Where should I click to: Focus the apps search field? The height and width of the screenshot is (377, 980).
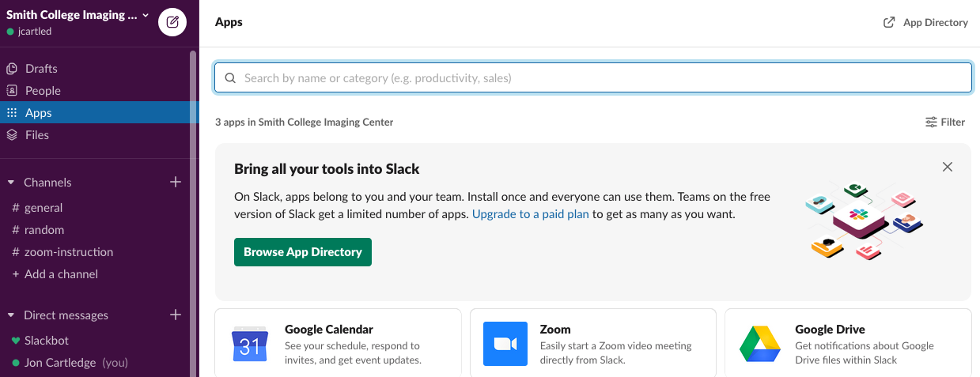593,78
